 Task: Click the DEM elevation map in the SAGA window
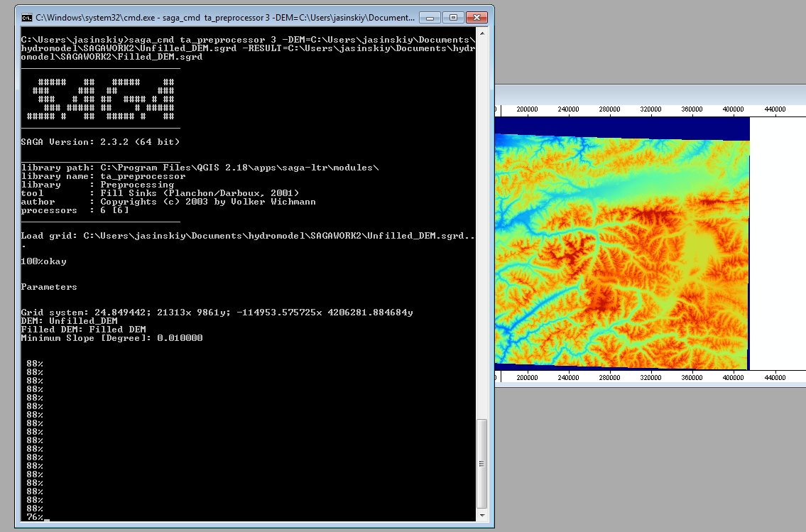click(622, 243)
